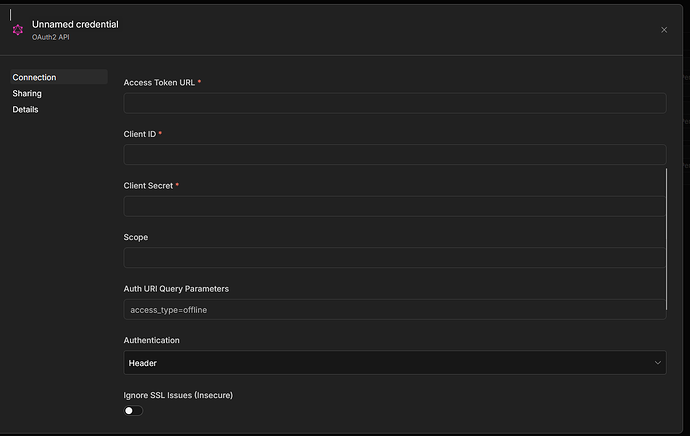This screenshot has width=690, height=436.
Task: Click the OAuth2 API subtitle text
Action: 50,37
